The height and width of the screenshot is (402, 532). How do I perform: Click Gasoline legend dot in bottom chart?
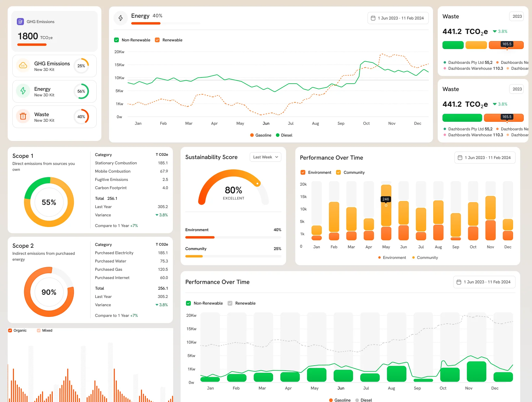pyautogui.click(x=331, y=400)
